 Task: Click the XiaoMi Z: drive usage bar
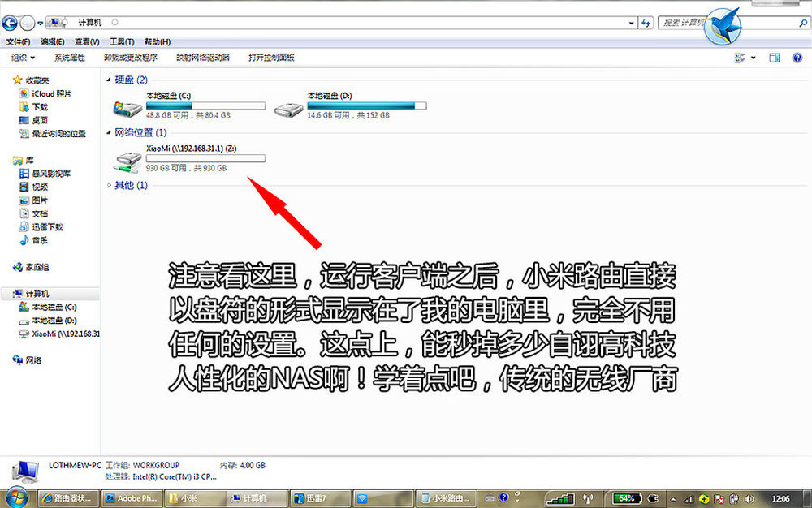[x=205, y=158]
